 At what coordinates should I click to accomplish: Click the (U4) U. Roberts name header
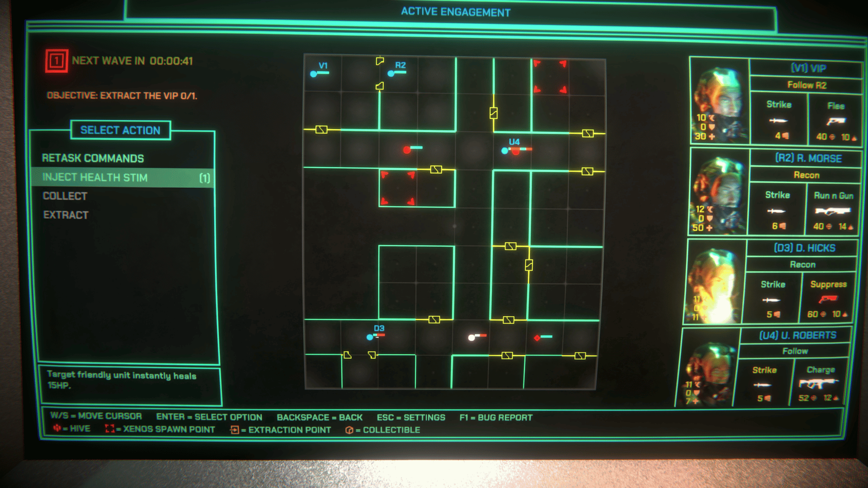click(797, 335)
